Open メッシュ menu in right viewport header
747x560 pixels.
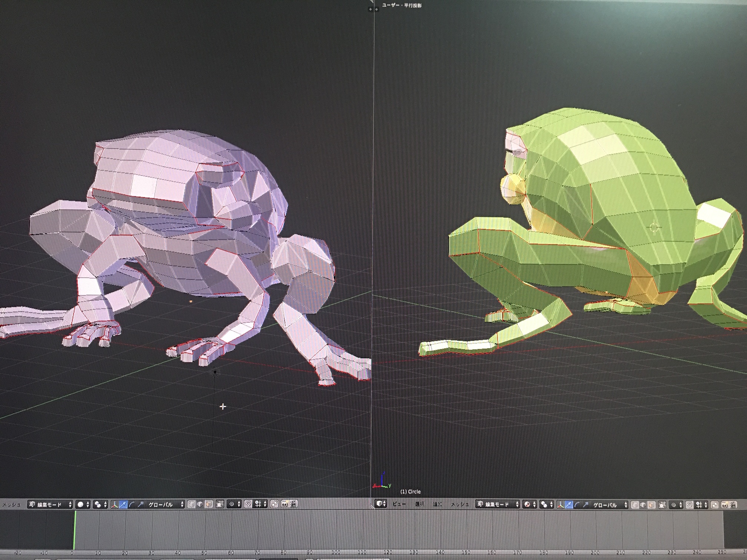tap(460, 504)
